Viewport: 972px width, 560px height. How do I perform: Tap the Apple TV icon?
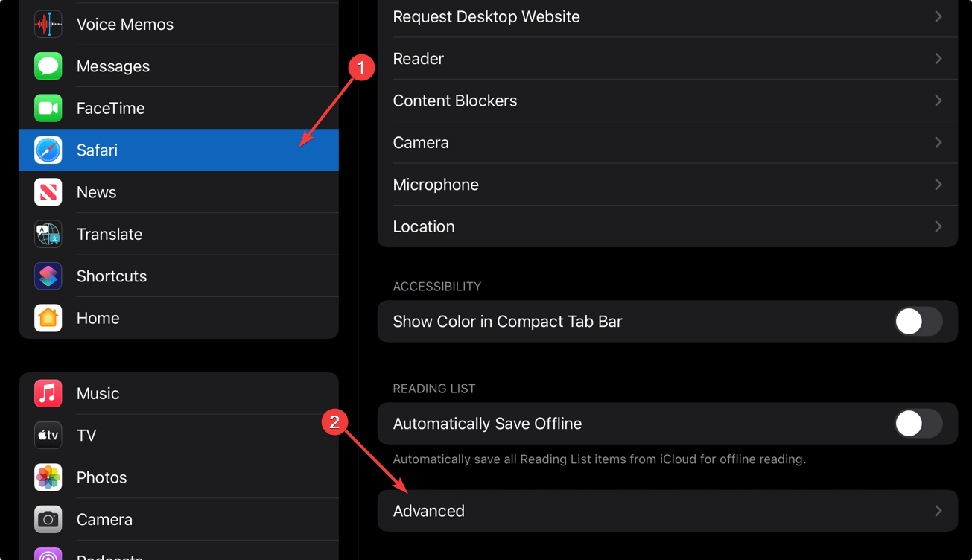click(x=48, y=436)
